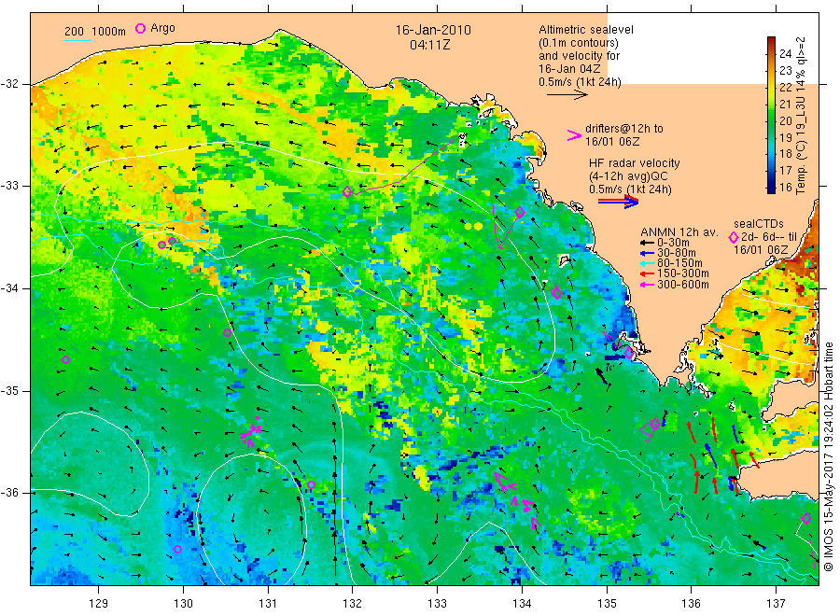Click the '16-Jan-2010' date title
This screenshot has width=840, height=616.
tap(433, 30)
